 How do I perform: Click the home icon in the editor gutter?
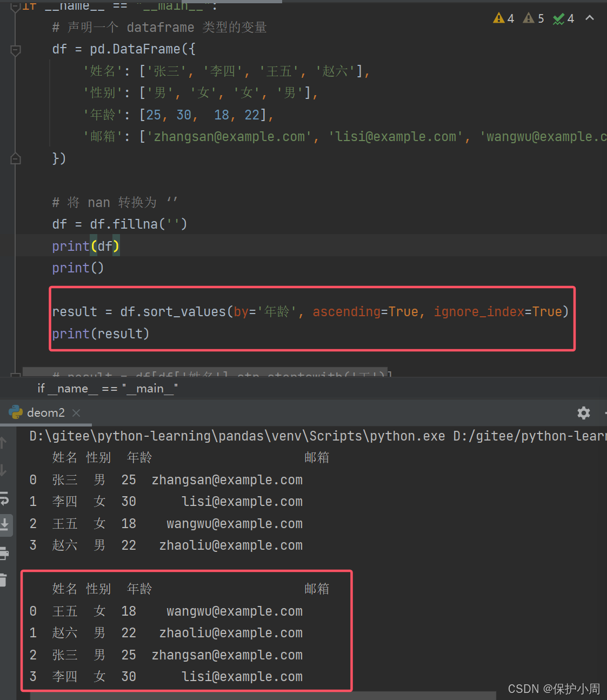[15, 158]
